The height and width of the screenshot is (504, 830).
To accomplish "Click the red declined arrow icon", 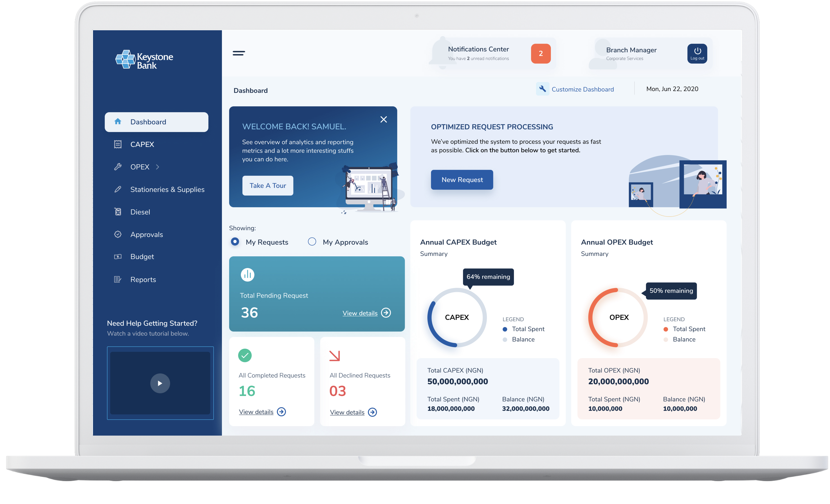I will tap(335, 356).
